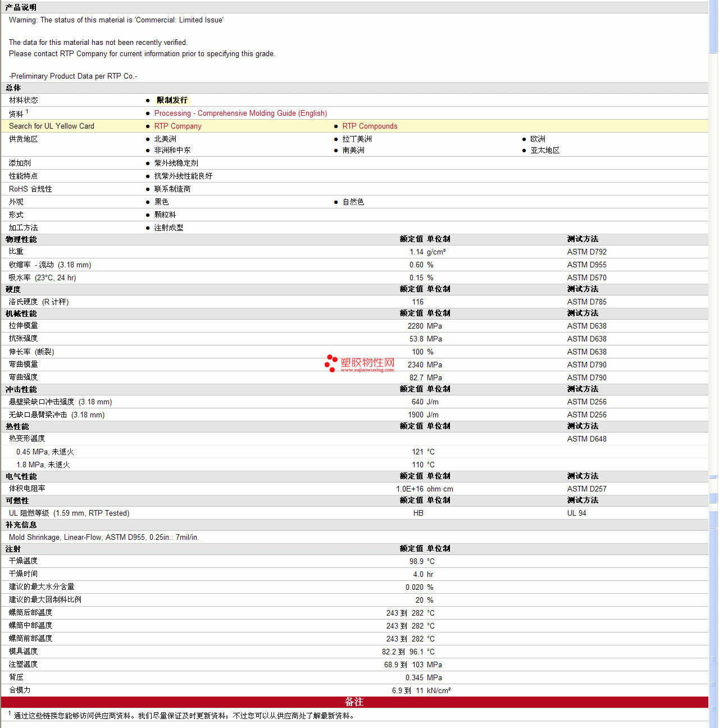Click the '注射成型' processing method value

point(169,228)
